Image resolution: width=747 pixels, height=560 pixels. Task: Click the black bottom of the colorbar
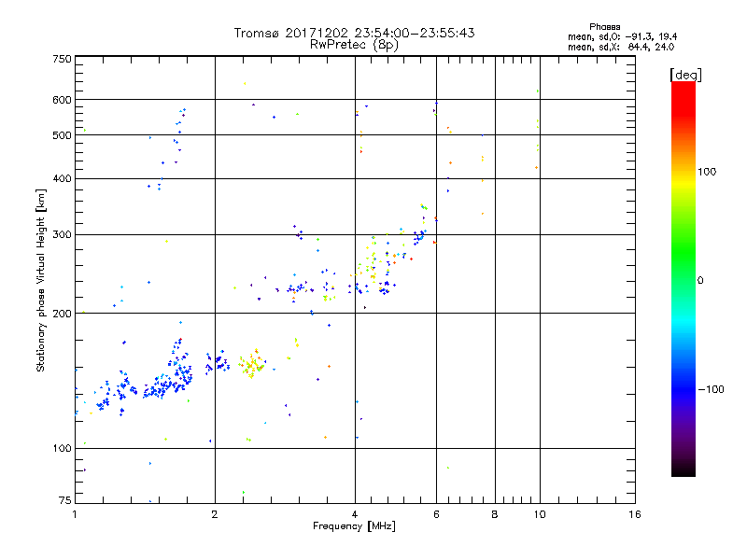pyautogui.click(x=684, y=470)
